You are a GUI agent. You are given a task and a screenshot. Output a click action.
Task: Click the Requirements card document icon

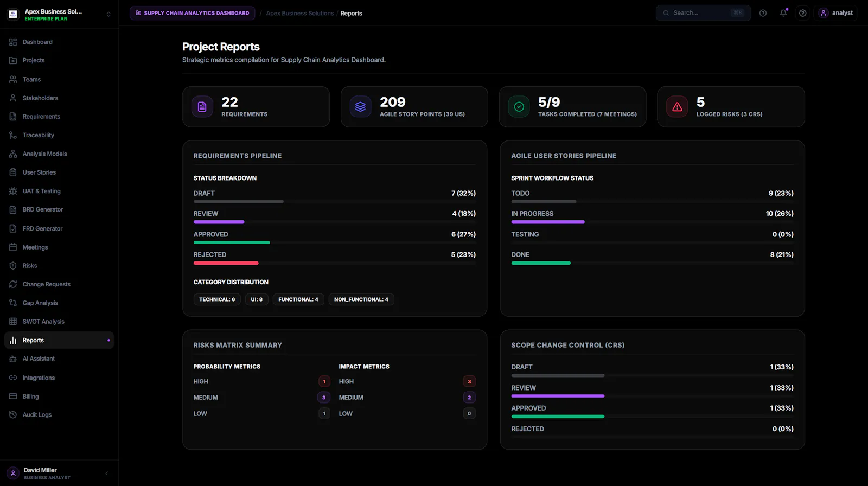click(202, 107)
